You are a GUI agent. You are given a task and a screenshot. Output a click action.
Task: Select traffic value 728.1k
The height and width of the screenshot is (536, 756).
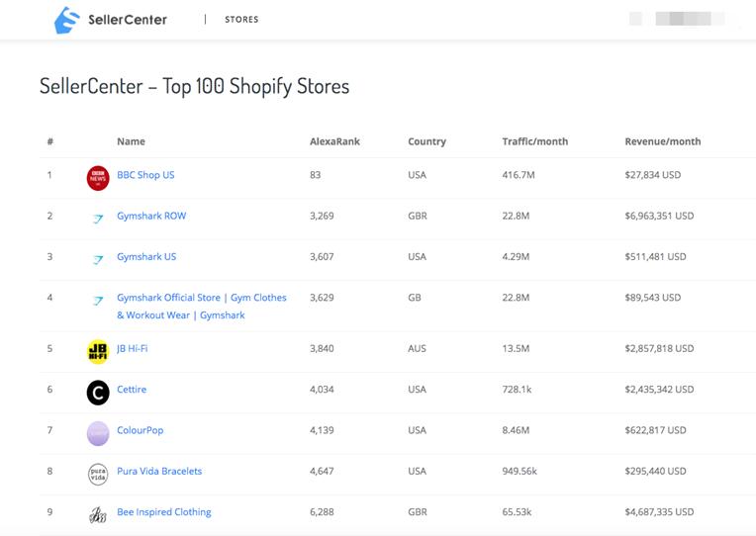[517, 390]
